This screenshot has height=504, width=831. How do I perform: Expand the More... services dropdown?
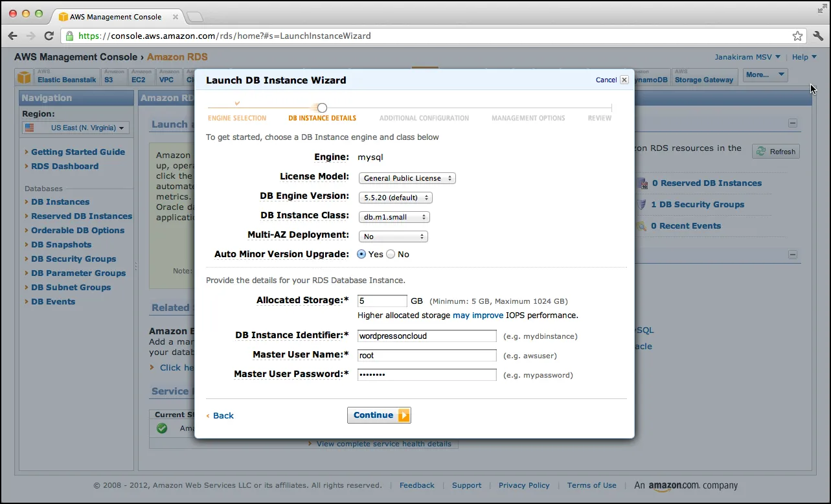[765, 74]
